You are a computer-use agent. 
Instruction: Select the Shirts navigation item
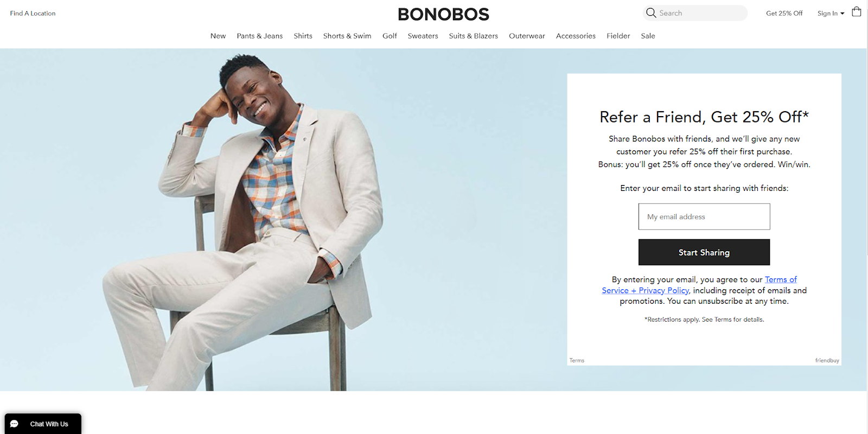tap(303, 36)
